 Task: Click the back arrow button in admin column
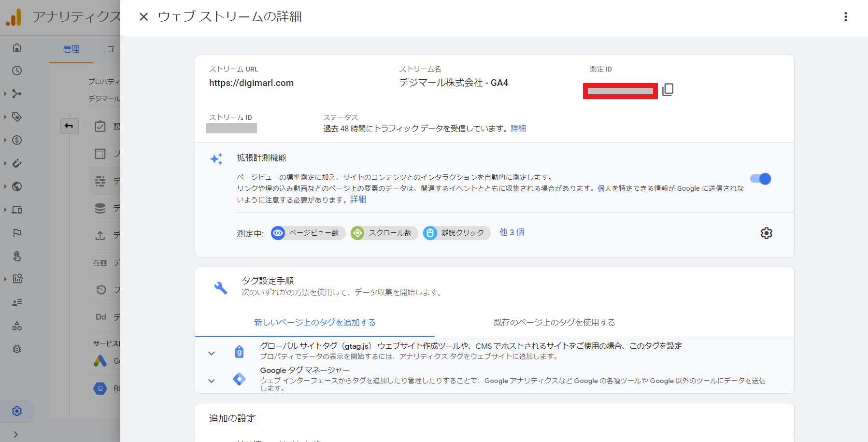pyautogui.click(x=69, y=126)
